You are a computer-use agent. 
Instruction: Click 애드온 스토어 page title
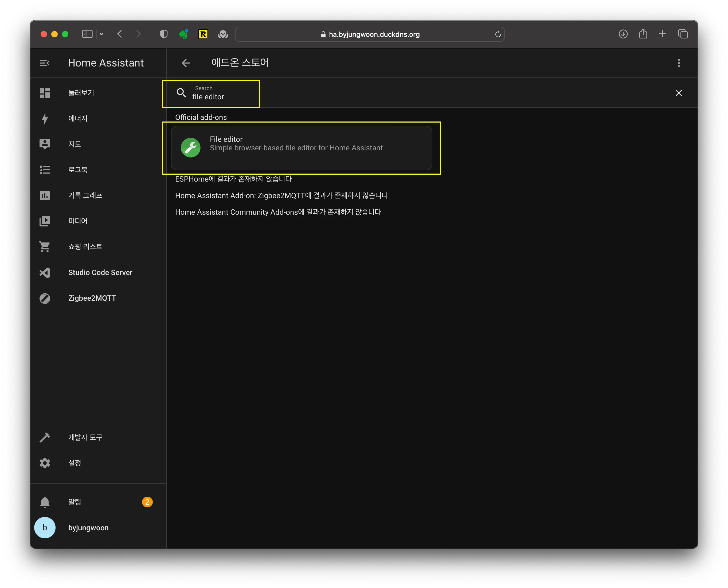click(x=240, y=63)
